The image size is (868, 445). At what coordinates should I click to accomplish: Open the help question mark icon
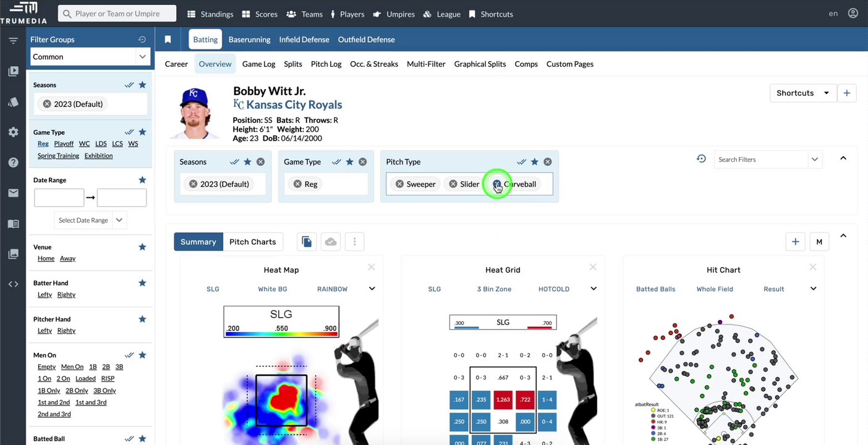[x=13, y=163]
